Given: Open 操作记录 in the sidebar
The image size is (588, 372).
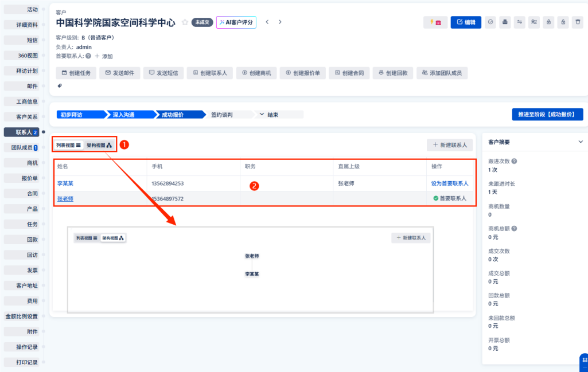Looking at the screenshot, I should click(21, 347).
